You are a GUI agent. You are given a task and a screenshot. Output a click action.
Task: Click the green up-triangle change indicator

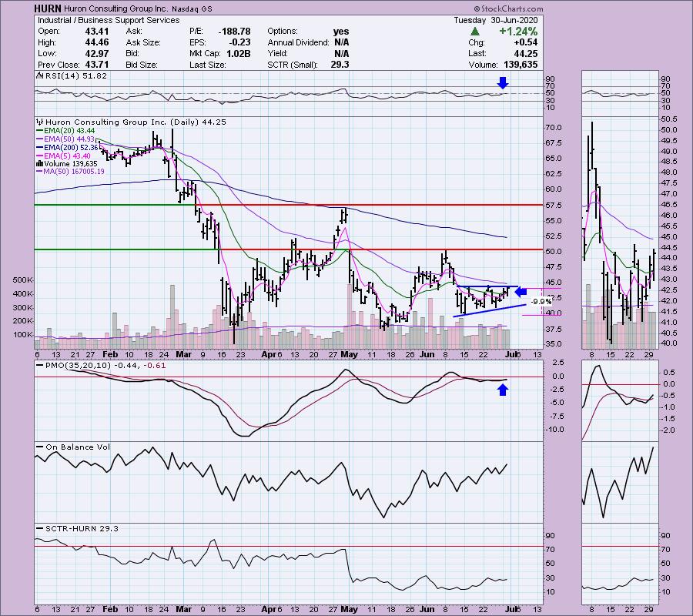474,32
